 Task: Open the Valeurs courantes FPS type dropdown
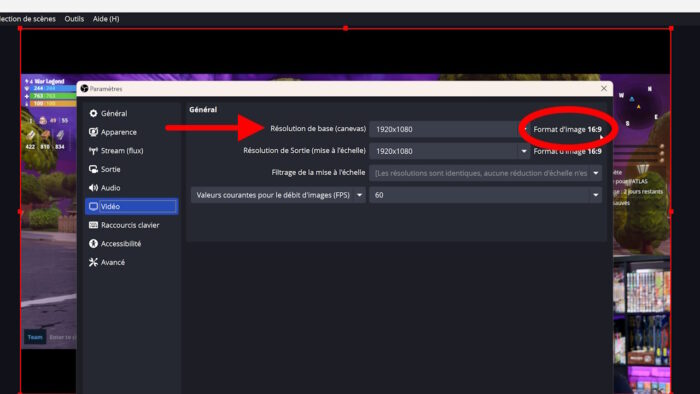coord(279,195)
